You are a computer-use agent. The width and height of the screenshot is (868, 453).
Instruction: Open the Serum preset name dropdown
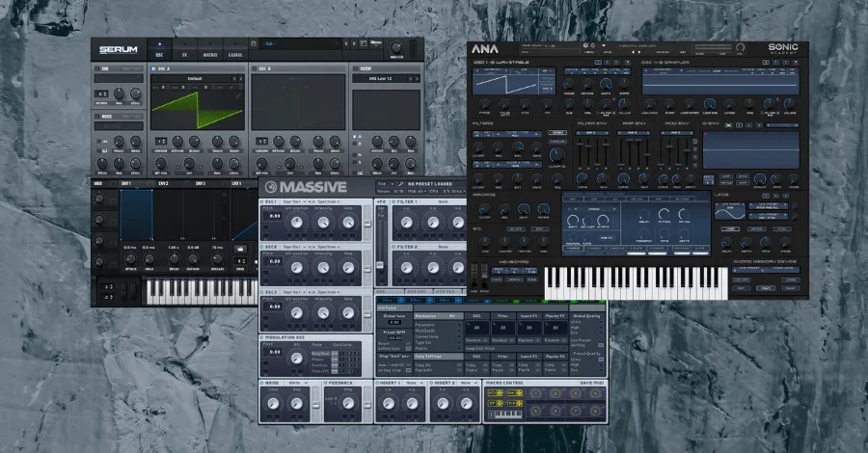(301, 43)
